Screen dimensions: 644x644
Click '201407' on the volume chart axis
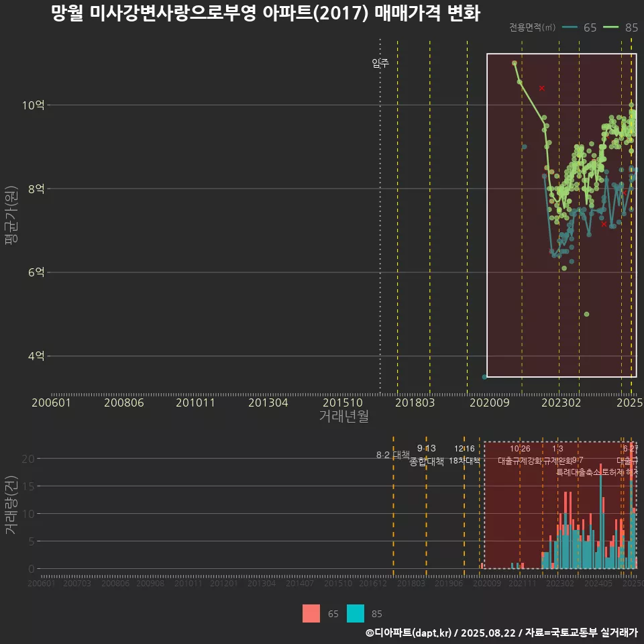click(300, 583)
